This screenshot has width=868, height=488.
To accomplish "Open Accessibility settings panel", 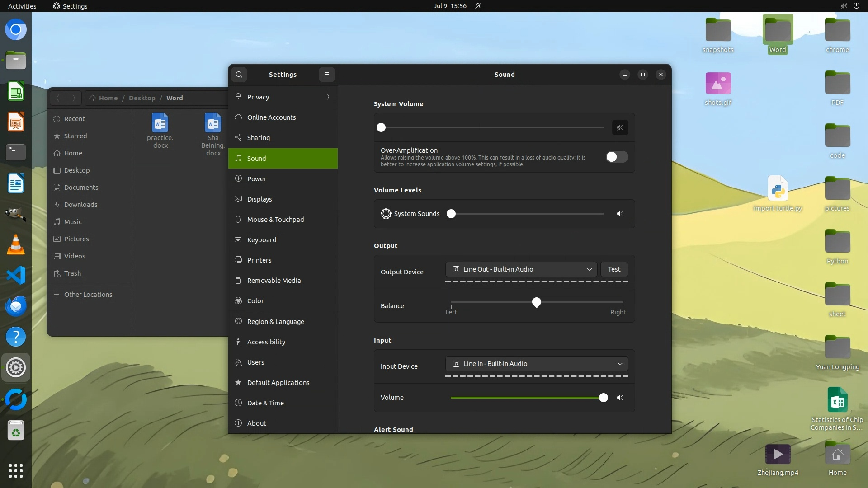I will click(x=266, y=342).
